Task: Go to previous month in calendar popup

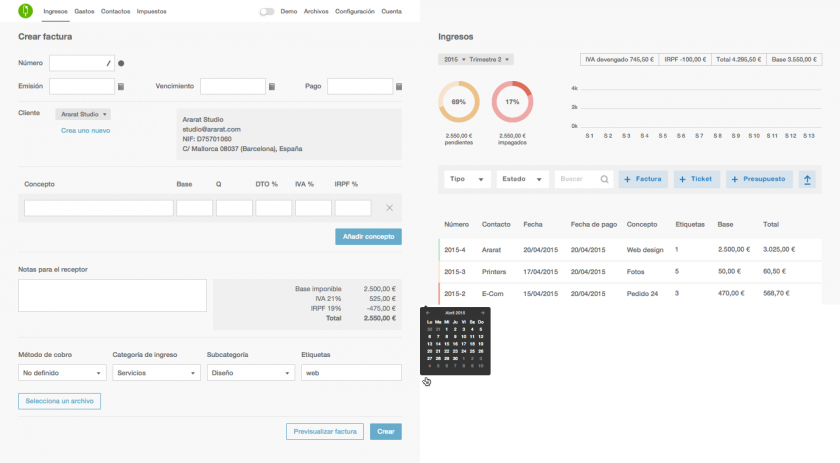Action: click(x=428, y=313)
